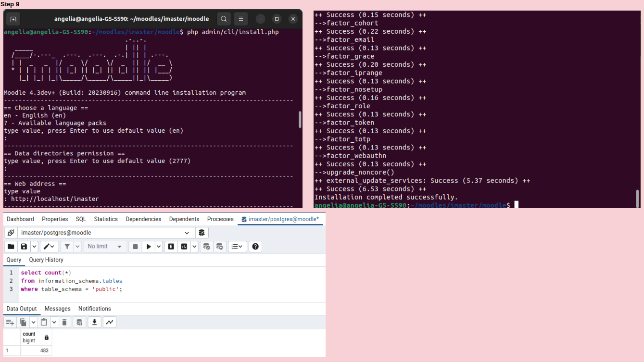Screen dimensions: 644x362
Task: Click 'public' string in the query editor
Action: click(x=105, y=289)
